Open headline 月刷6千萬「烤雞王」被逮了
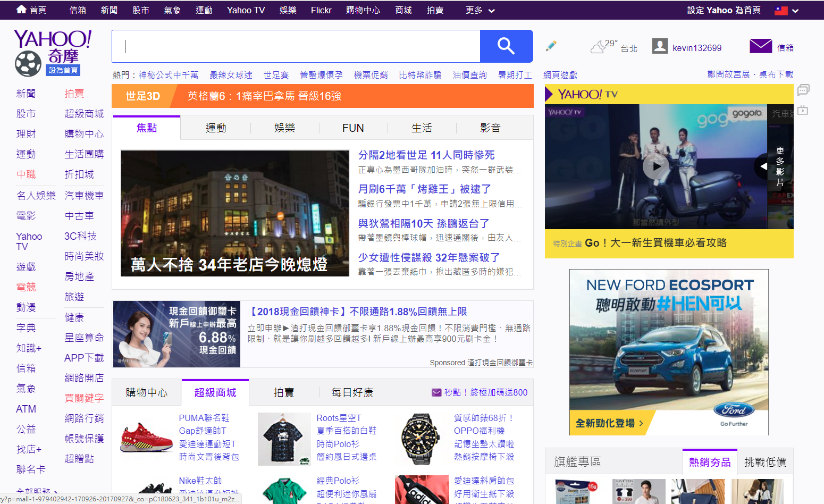Viewport: 824px width, 504px height. (425, 189)
